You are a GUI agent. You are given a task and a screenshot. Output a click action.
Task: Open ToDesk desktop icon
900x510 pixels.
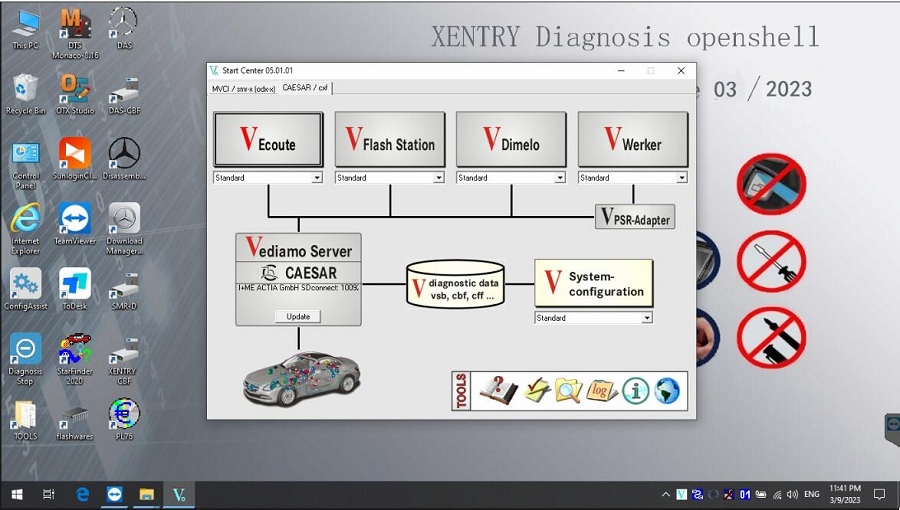pos(75,289)
